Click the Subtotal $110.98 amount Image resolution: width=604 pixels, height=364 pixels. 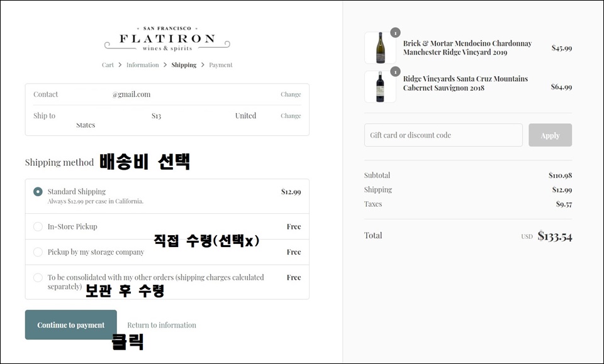pos(560,175)
